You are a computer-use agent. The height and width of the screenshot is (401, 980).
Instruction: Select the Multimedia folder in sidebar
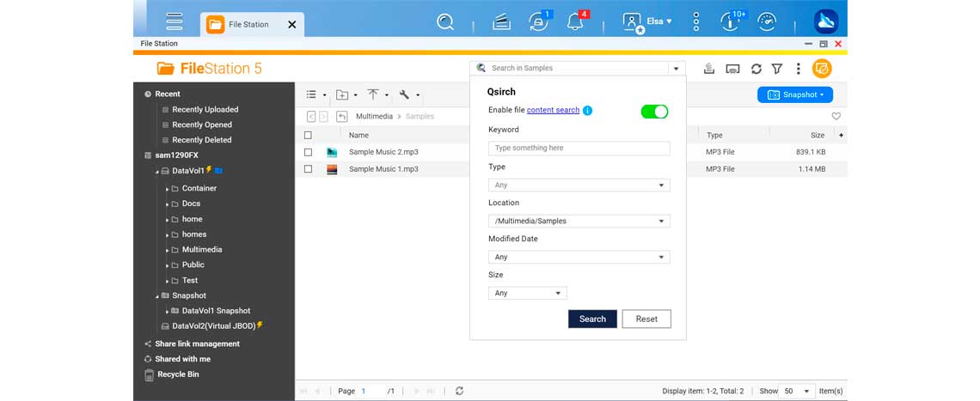(x=202, y=250)
